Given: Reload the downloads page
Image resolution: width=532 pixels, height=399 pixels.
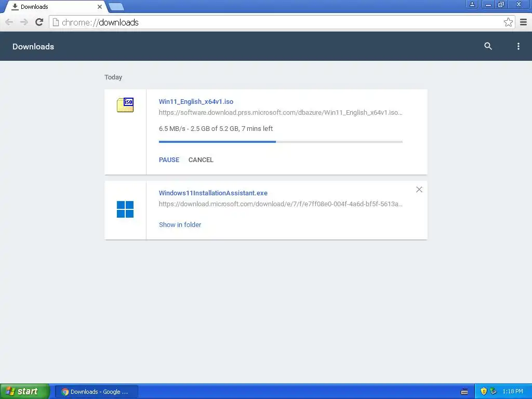Looking at the screenshot, I should tap(39, 22).
